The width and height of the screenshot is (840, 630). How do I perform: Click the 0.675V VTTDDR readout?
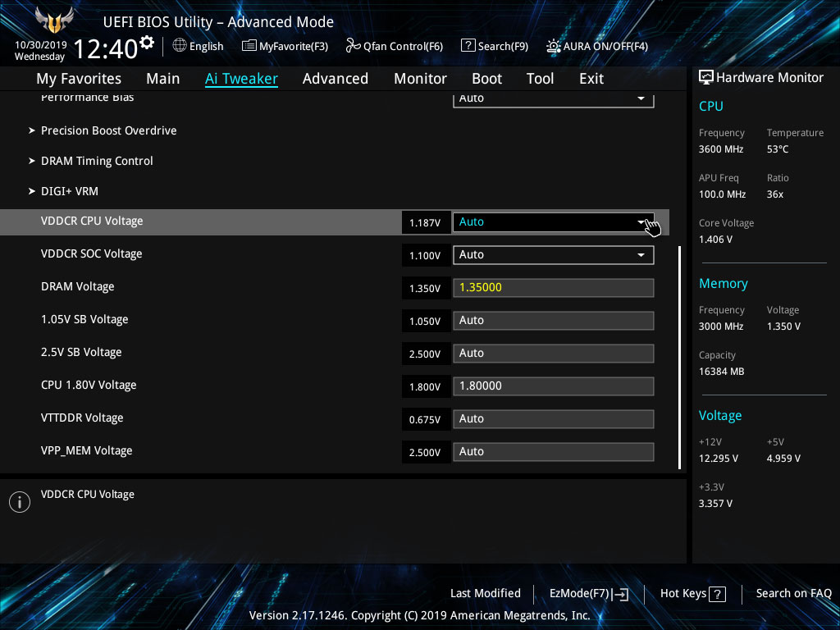pyautogui.click(x=426, y=419)
